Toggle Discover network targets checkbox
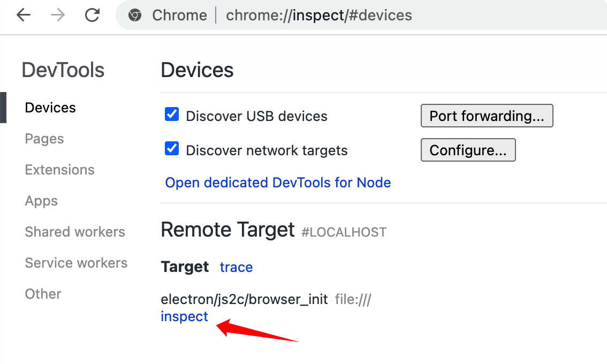This screenshot has height=364, width=607. point(171,149)
